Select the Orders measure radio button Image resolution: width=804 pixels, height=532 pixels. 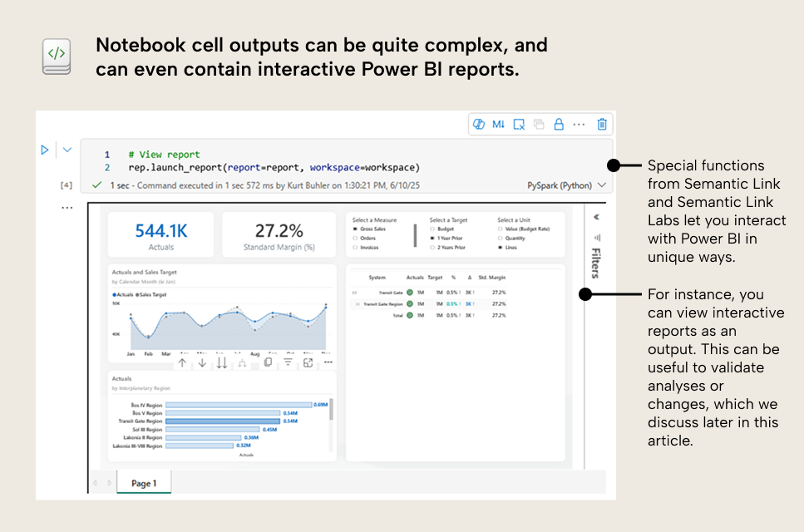tap(354, 239)
